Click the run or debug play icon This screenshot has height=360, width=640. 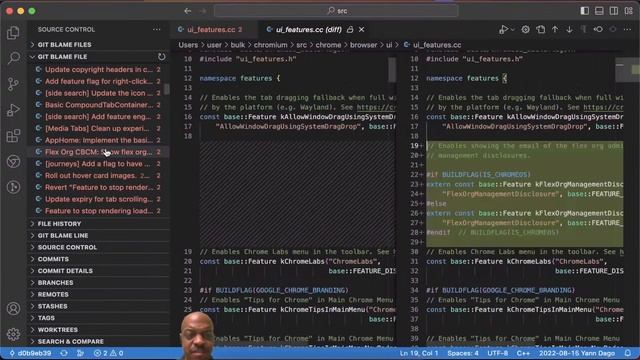[503, 29]
